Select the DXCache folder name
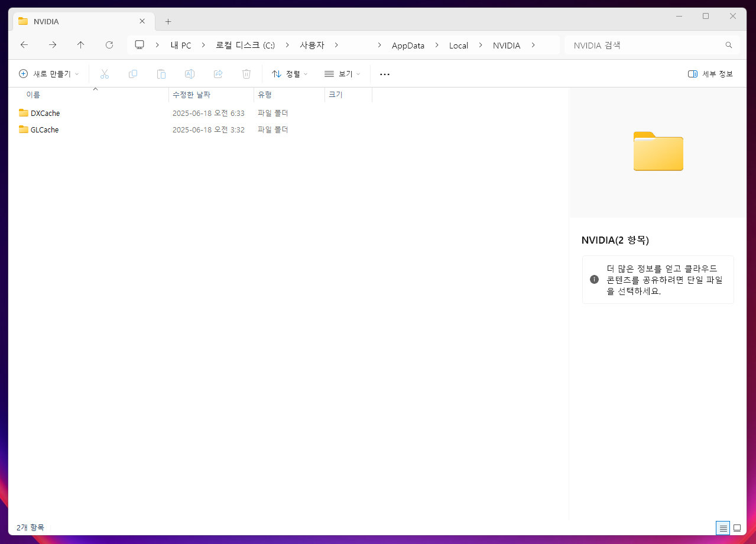756x544 pixels. [x=46, y=113]
